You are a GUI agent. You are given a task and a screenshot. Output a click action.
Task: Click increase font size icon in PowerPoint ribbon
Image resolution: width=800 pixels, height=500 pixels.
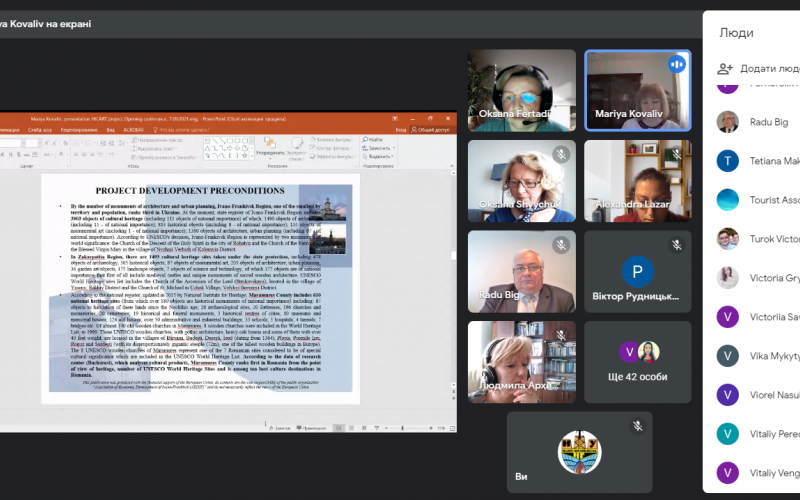pos(46,143)
